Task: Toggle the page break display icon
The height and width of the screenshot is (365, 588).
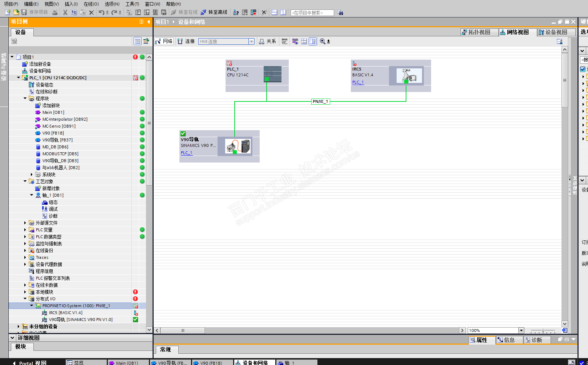Action: [x=304, y=41]
